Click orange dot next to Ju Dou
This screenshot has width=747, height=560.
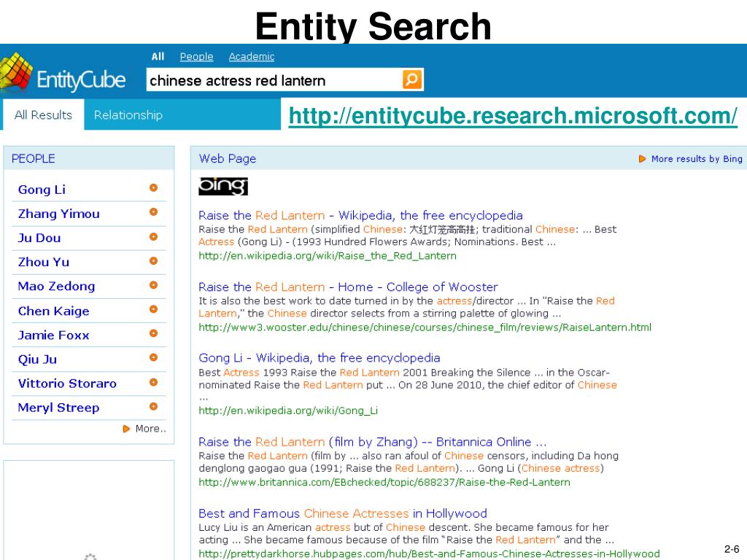pyautogui.click(x=153, y=237)
